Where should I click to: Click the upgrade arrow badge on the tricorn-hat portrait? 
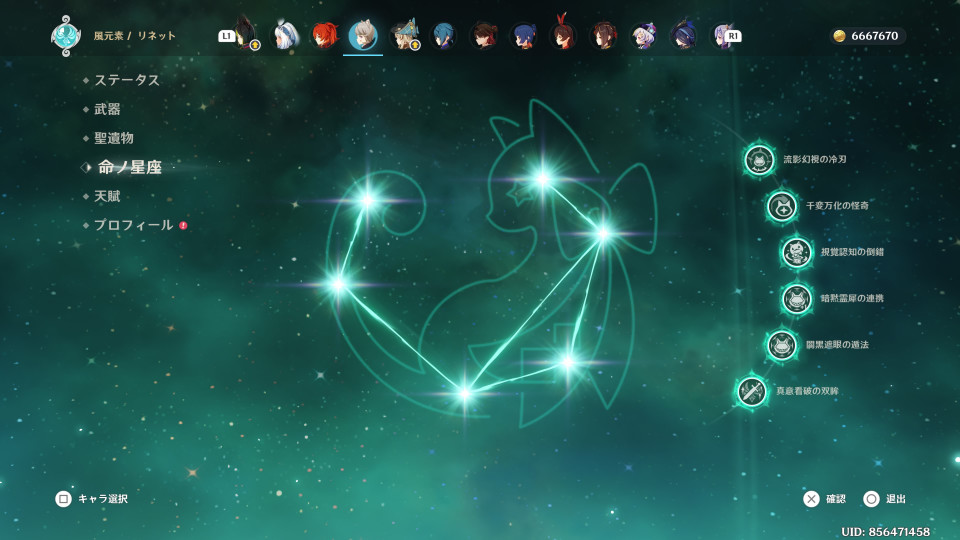click(415, 45)
